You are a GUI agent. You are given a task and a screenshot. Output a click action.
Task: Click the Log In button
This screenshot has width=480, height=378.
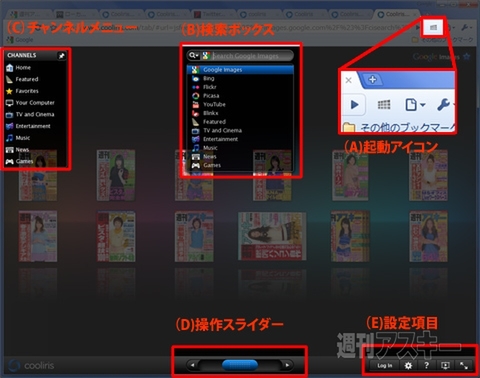tap(385, 366)
